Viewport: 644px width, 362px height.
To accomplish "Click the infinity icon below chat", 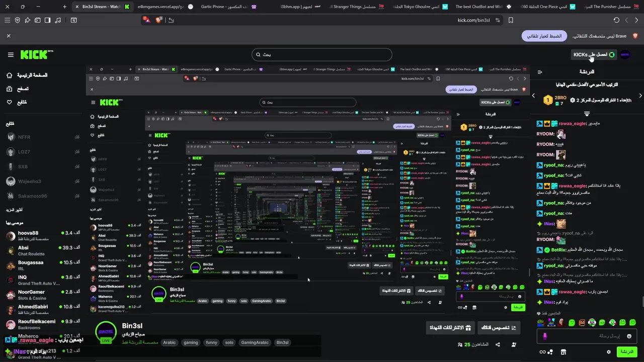I will click(x=542, y=352).
